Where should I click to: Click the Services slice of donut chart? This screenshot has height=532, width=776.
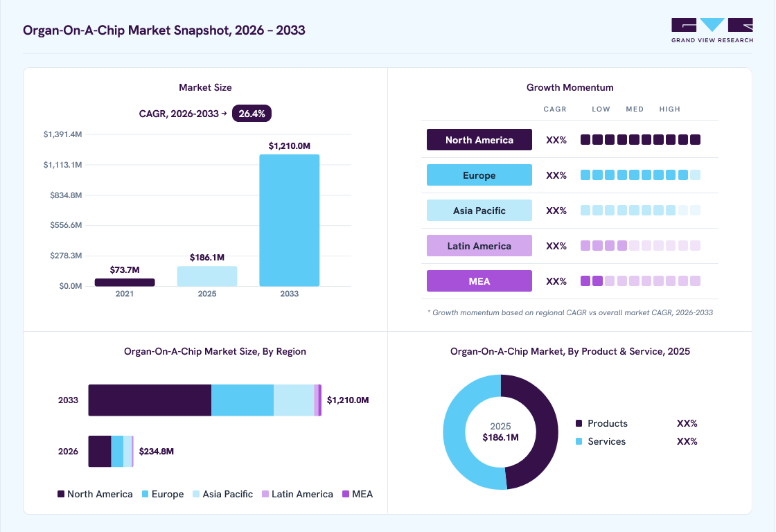tap(455, 432)
